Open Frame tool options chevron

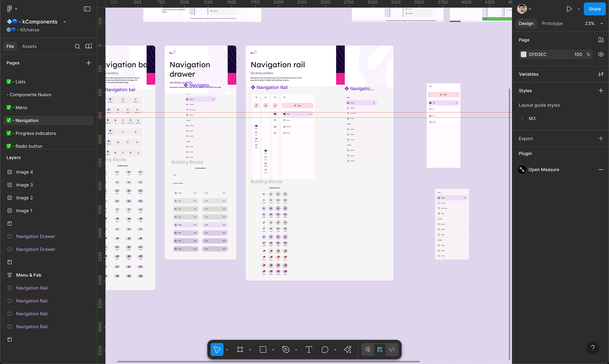tap(250, 350)
